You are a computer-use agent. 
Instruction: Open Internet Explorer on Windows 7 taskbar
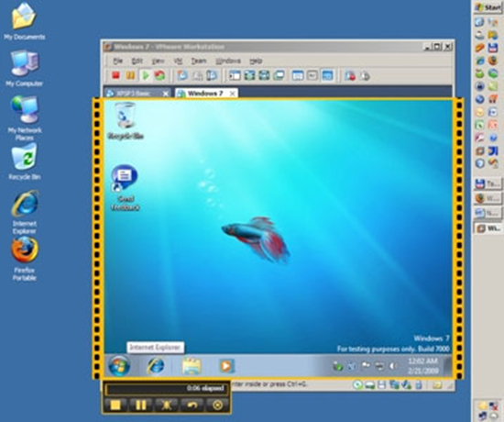(x=156, y=366)
